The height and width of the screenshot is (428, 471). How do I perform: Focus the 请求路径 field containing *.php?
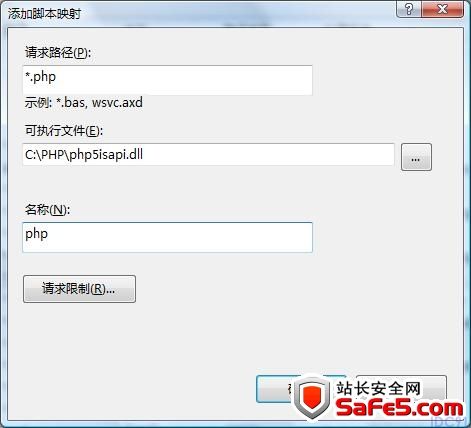pyautogui.click(x=167, y=80)
